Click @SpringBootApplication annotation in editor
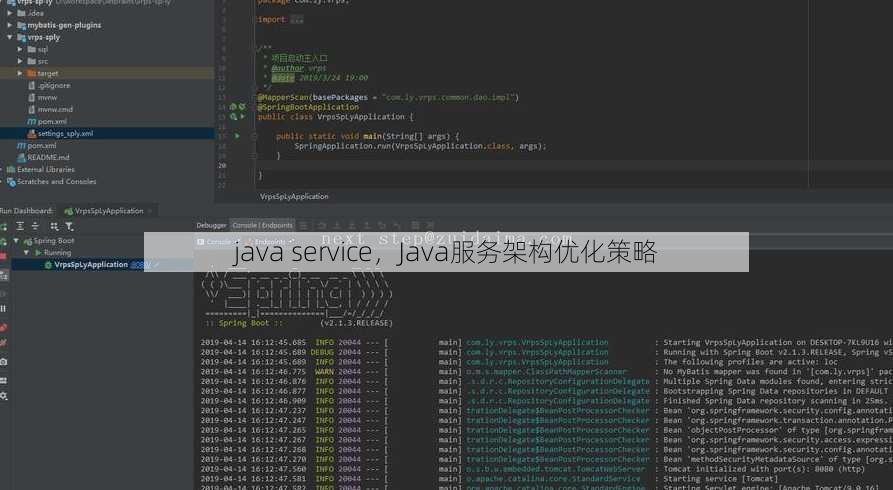This screenshot has width=893, height=490. (x=308, y=107)
